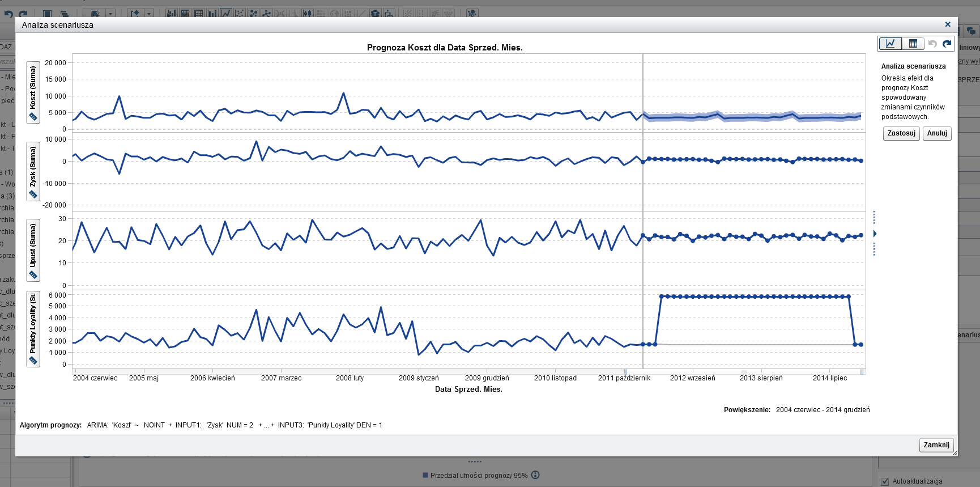Select the last Zysk forecast point
This screenshot has width=980, height=487.
861,160
